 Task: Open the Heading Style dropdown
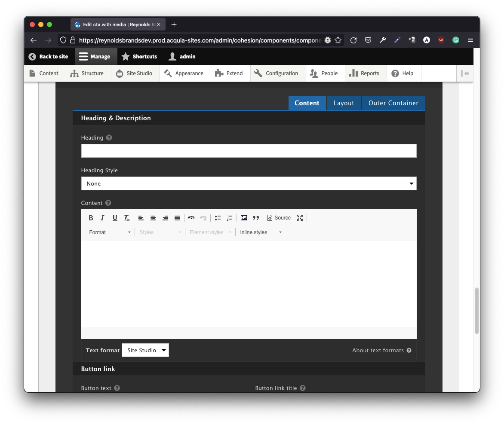(x=249, y=183)
